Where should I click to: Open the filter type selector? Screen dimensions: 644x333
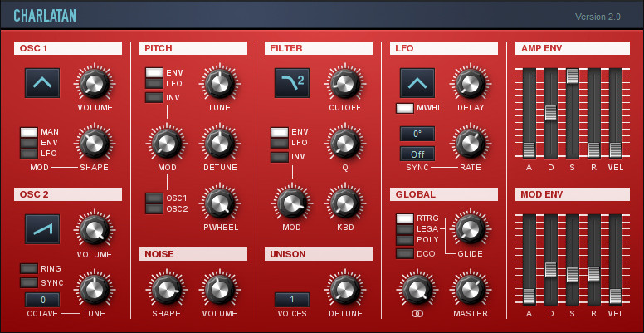pyautogui.click(x=292, y=83)
